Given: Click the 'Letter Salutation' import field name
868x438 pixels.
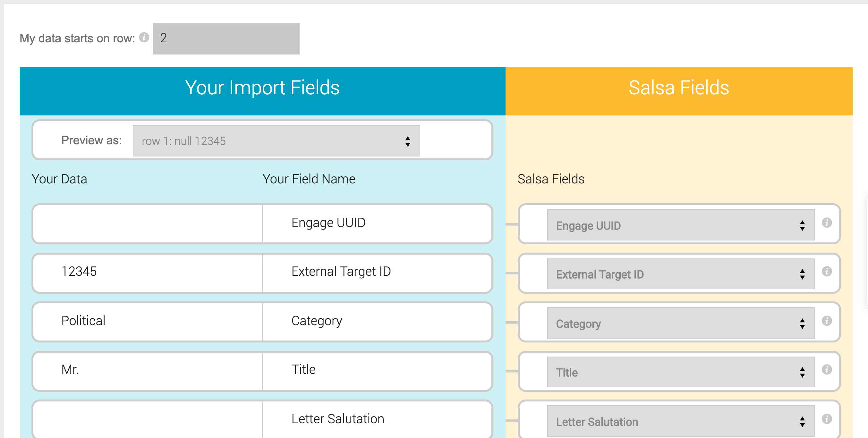Looking at the screenshot, I should click(338, 419).
